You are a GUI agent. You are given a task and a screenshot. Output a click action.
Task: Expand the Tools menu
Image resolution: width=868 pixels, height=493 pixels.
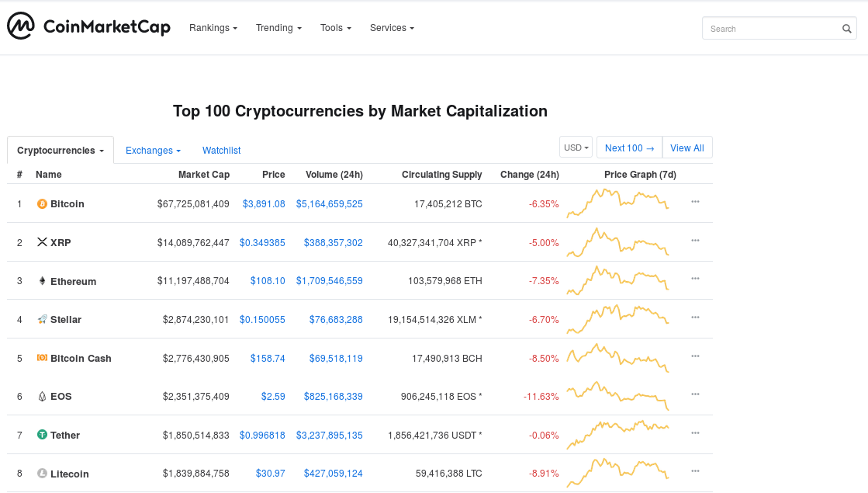pyautogui.click(x=335, y=27)
